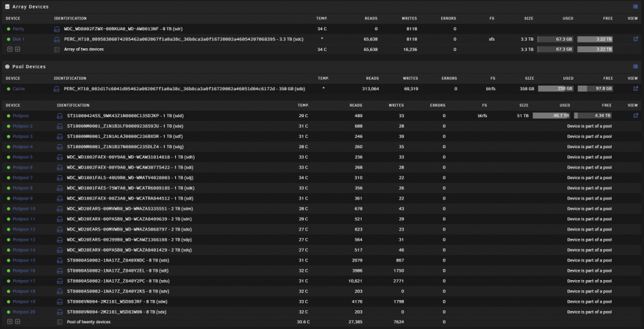
Task: Click the drive icon in Plotpool 15 row
Action: 59,260
